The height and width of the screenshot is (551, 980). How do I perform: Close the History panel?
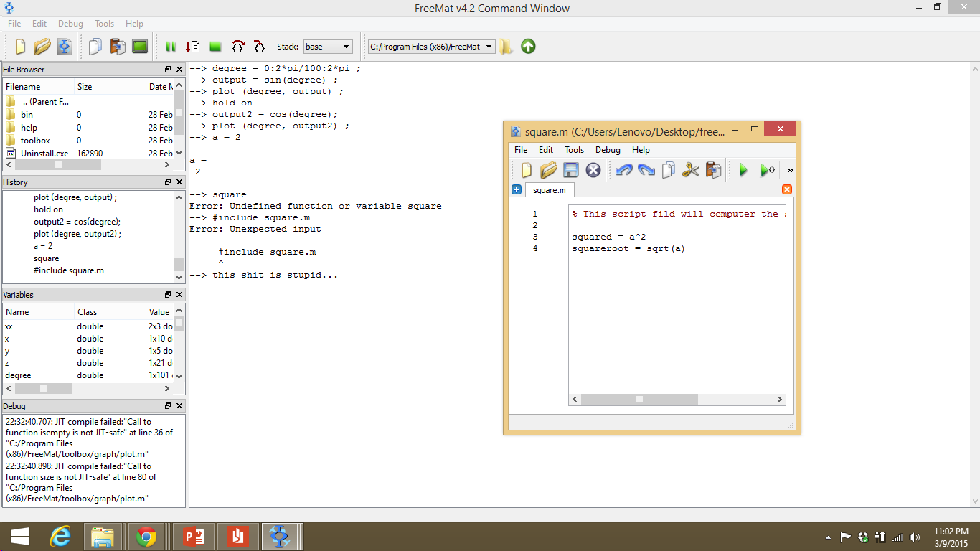[x=179, y=182]
